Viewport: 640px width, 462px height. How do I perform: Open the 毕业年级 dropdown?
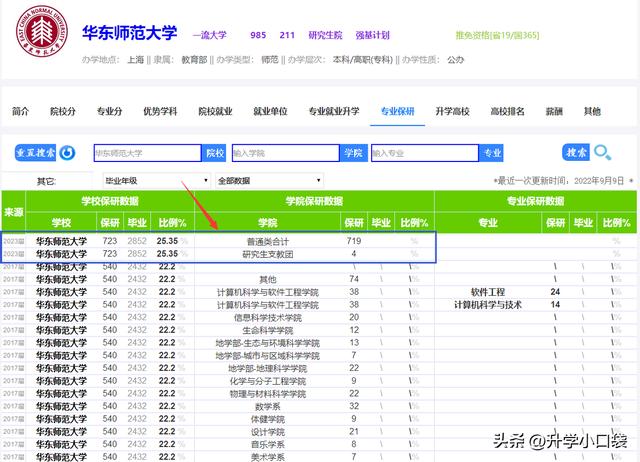pos(157,180)
